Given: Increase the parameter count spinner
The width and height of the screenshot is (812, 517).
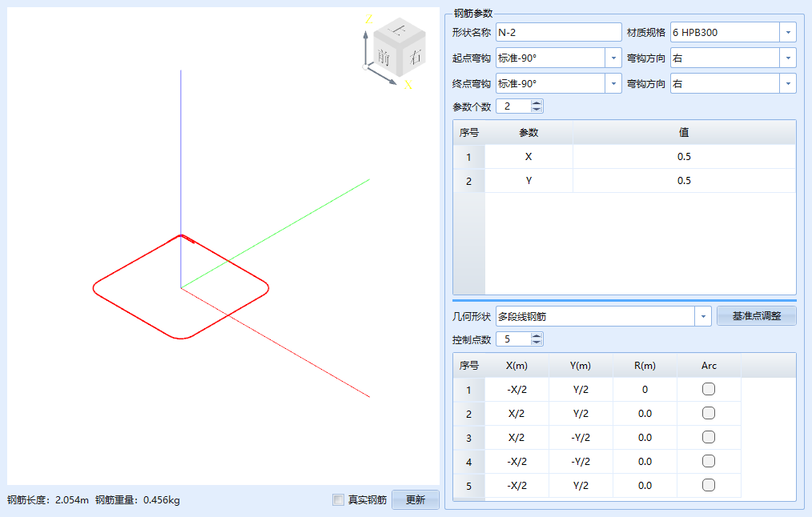Looking at the screenshot, I should (537, 102).
